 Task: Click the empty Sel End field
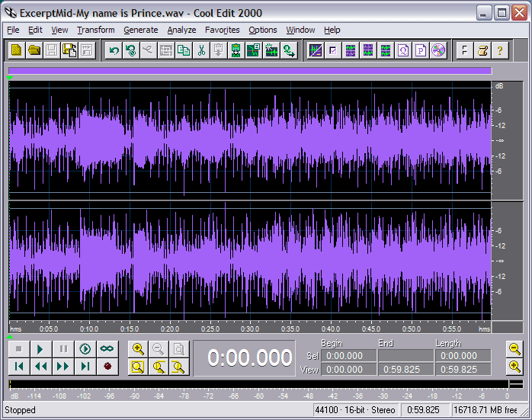coord(405,356)
